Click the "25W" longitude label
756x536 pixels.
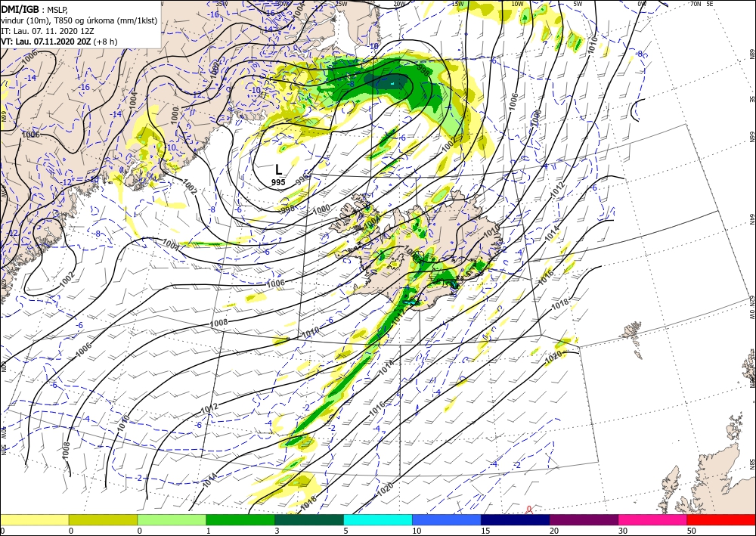[342, 4]
